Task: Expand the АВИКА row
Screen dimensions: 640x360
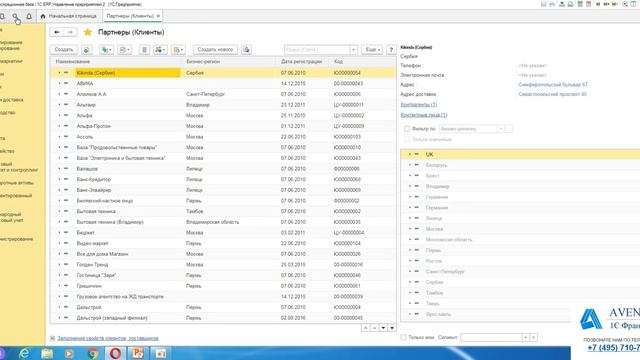Action: (59, 84)
